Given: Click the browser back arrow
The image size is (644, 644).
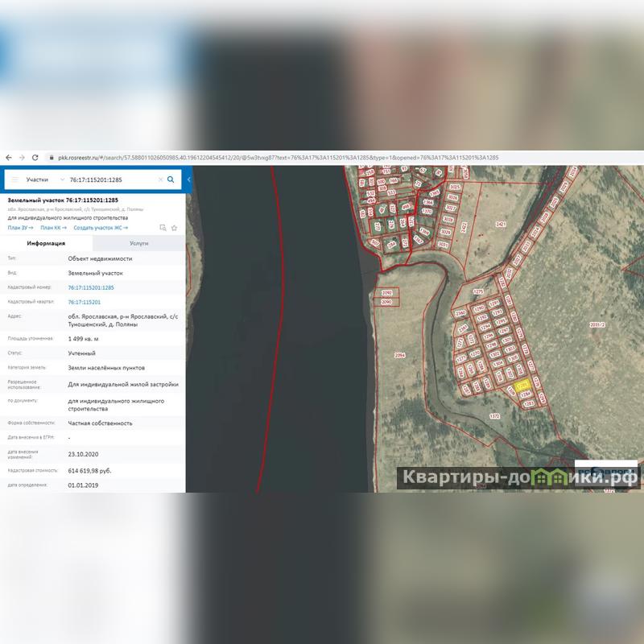Looking at the screenshot, I should coord(9,158).
